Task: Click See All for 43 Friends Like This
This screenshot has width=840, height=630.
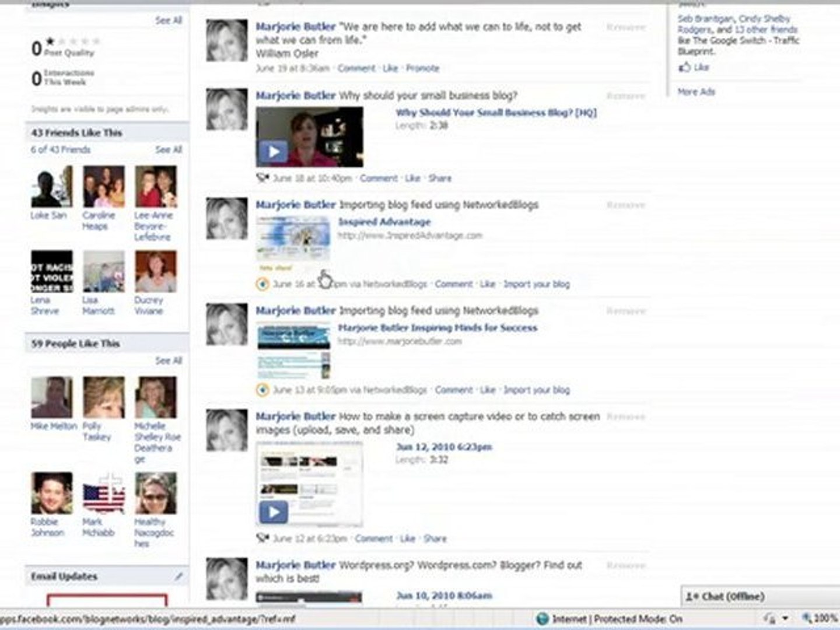Action: pyautogui.click(x=169, y=150)
